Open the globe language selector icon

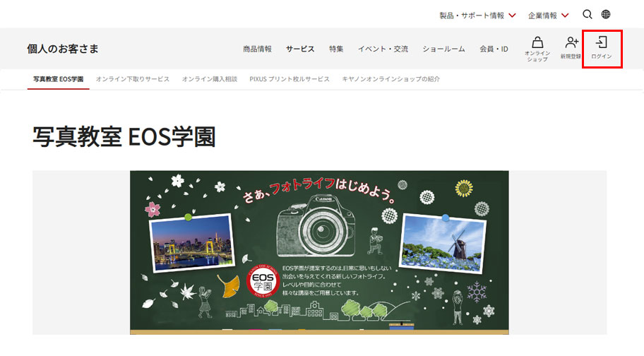(x=606, y=14)
